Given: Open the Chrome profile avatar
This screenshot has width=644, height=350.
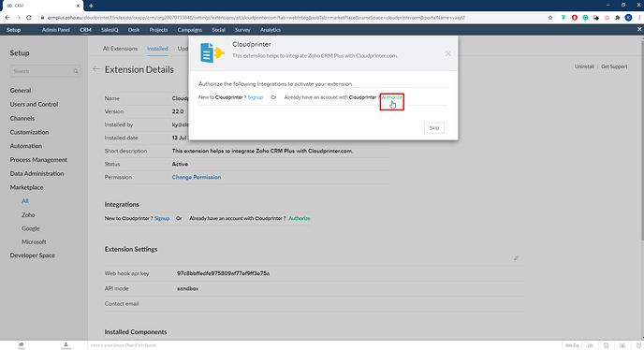Looking at the screenshot, I should click(628, 18).
